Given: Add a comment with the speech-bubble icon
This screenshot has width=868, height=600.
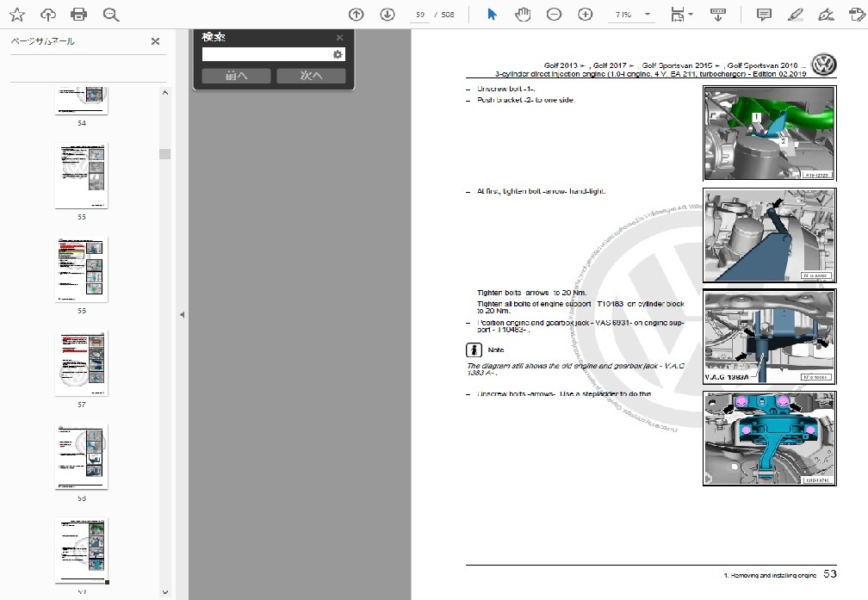Looking at the screenshot, I should pos(763,15).
